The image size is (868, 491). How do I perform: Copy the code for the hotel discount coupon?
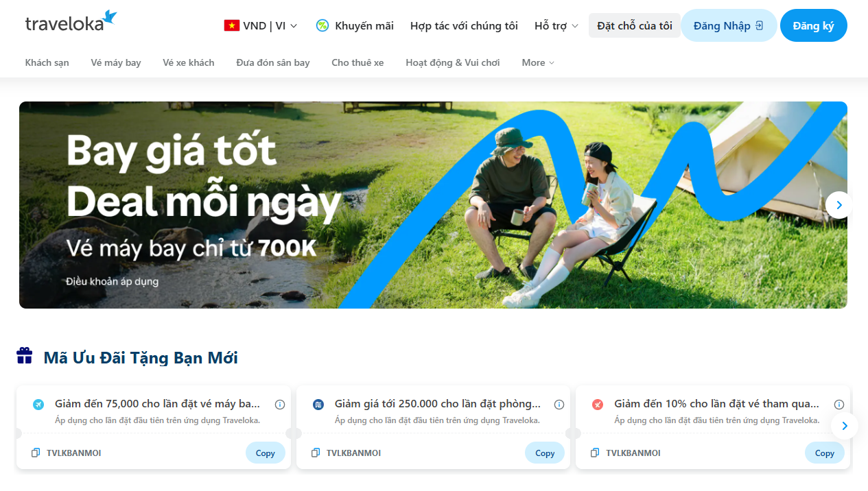tap(545, 453)
